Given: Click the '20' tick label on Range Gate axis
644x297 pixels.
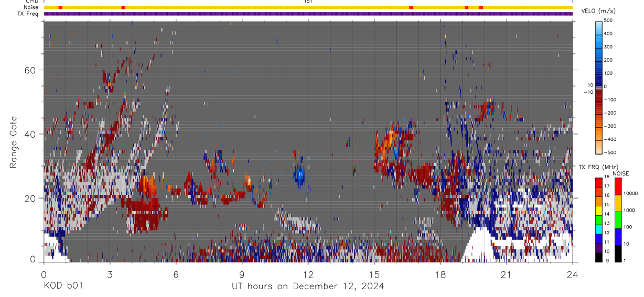Looking at the screenshot, I should point(30,198).
